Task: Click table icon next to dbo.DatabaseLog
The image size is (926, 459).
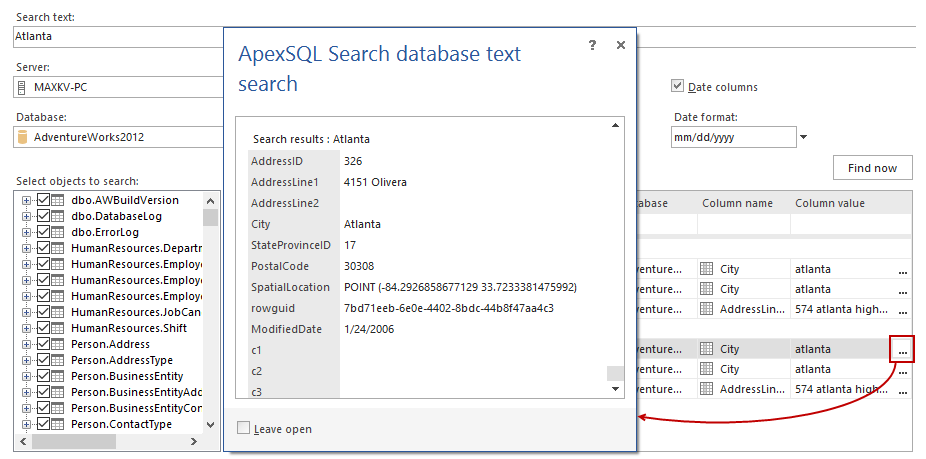Action: click(58, 216)
